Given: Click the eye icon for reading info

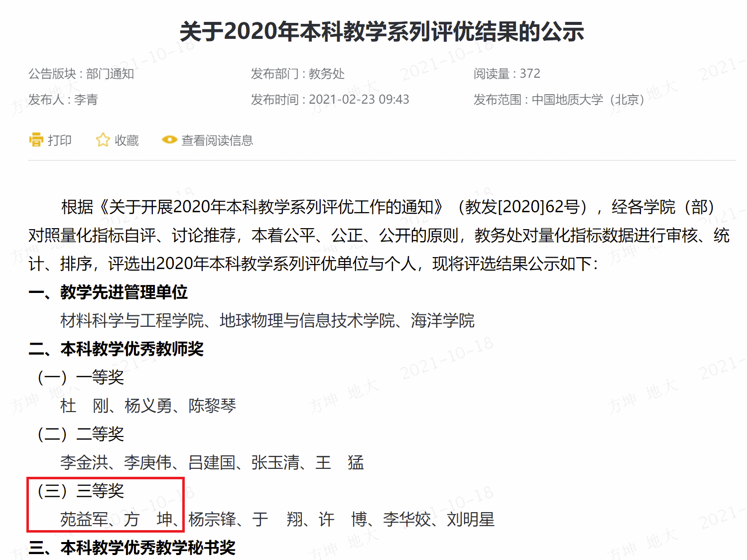Looking at the screenshot, I should tap(169, 140).
